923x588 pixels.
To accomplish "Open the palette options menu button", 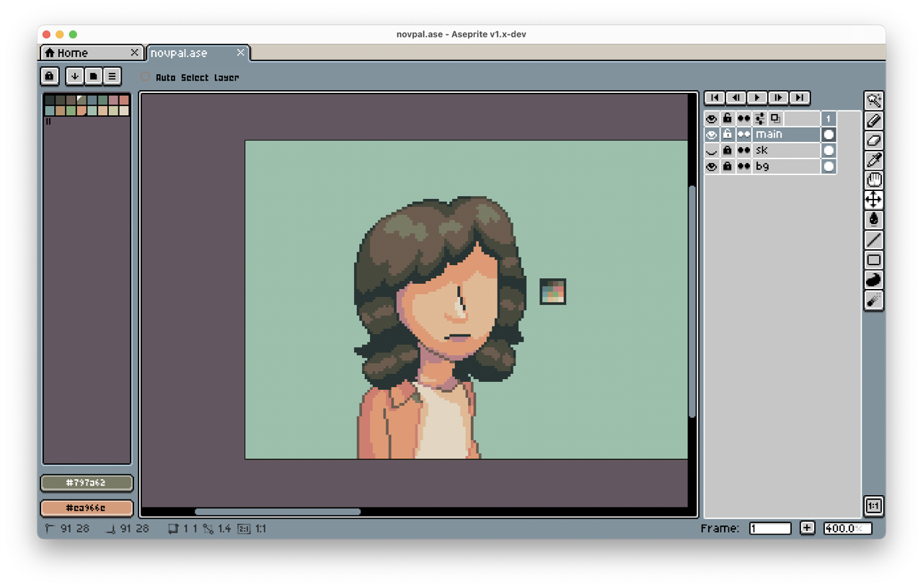I will (x=112, y=76).
